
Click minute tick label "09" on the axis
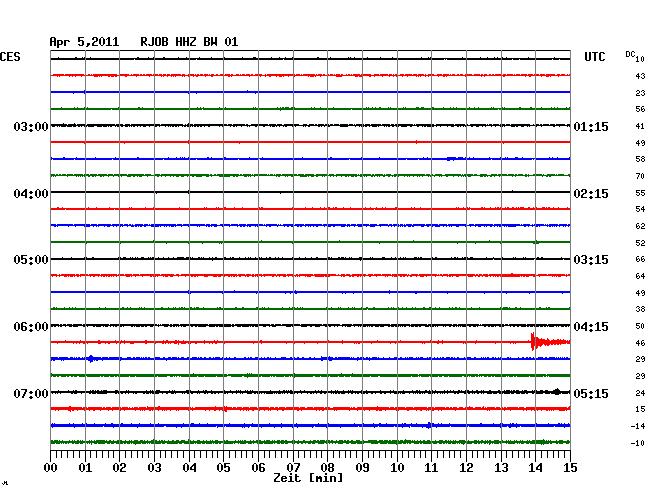point(362,467)
